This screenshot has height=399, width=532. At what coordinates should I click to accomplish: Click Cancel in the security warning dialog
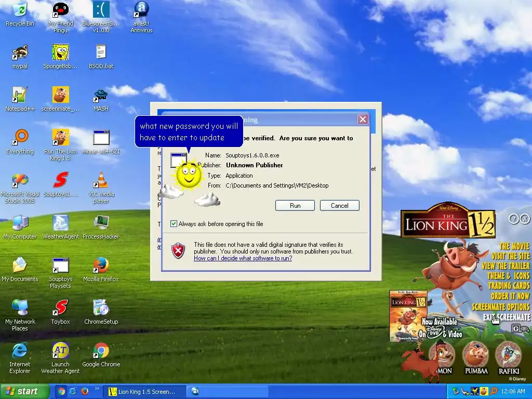tap(339, 205)
